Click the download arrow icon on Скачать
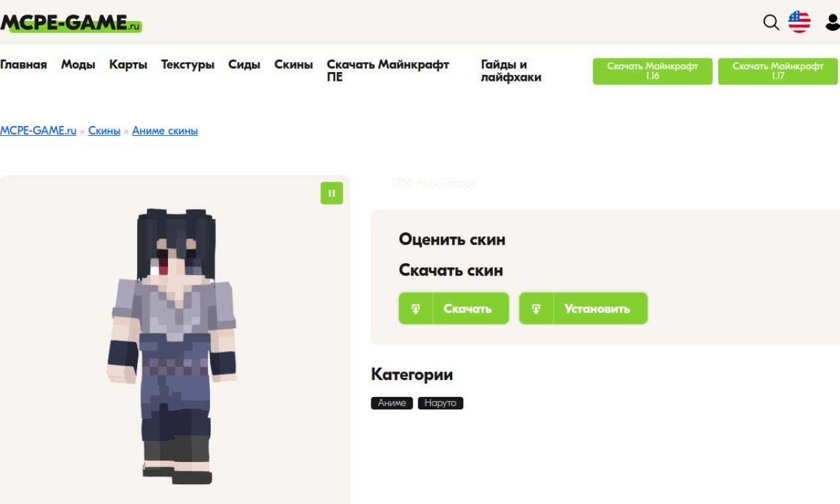840x504 pixels. coord(416,308)
